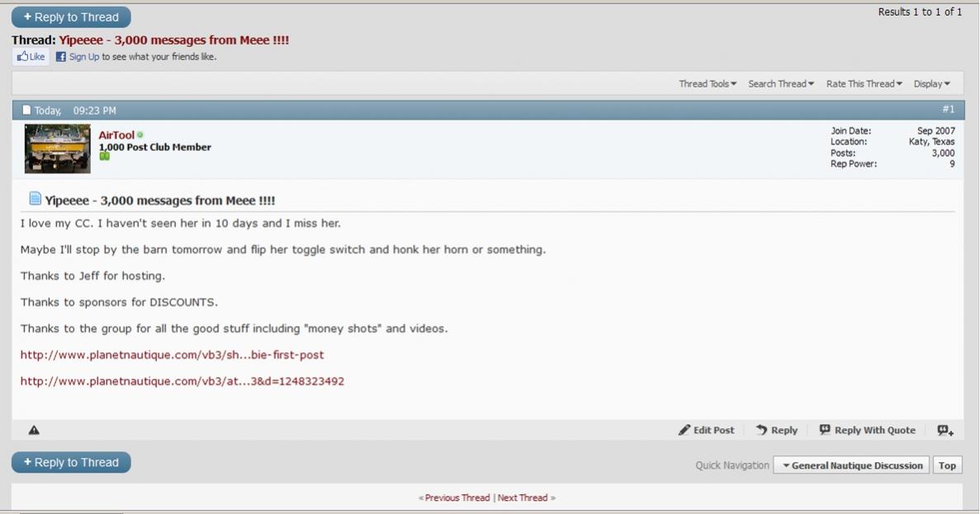
Task: Open General Nautique Discussion quick navigation
Action: 851,465
